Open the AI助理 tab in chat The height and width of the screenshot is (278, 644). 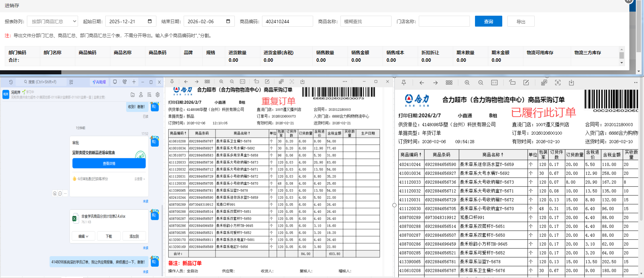click(x=99, y=82)
